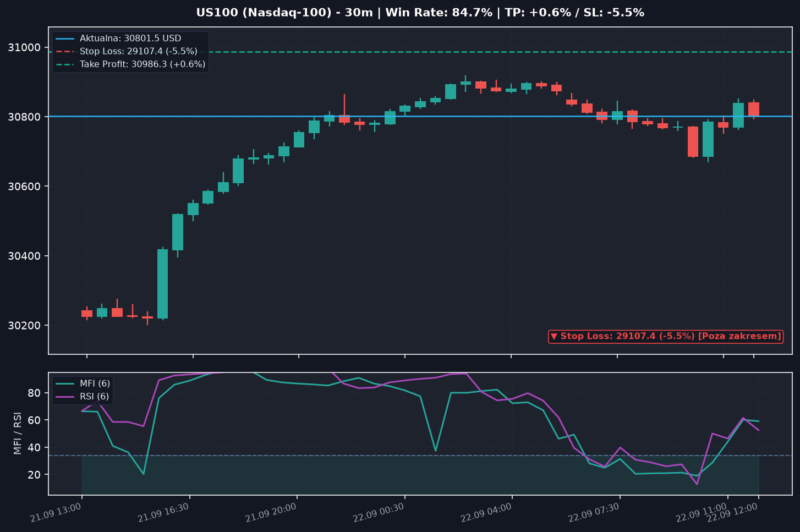This screenshot has width=800, height=532.
Task: Click the 31000 price axis label
Action: pos(25,48)
